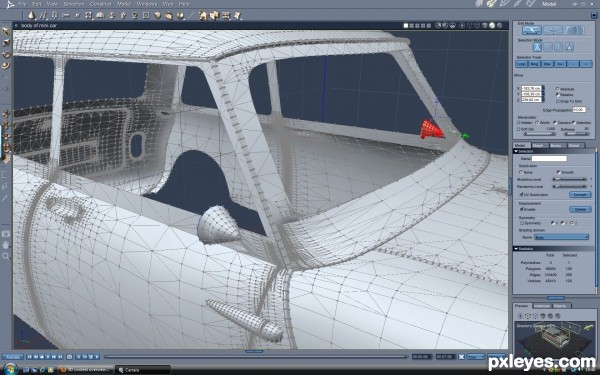Choose the first Selection Mode icon
This screenshot has width=600, height=375.
[537, 47]
